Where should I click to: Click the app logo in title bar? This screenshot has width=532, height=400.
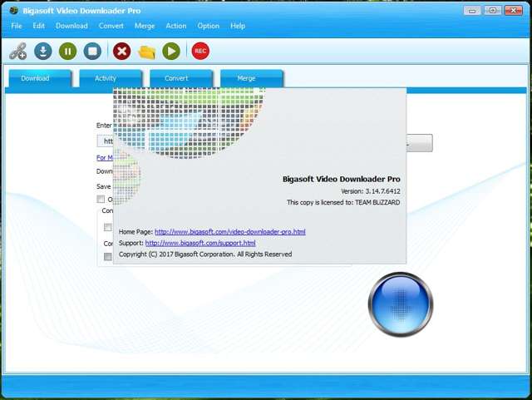pos(13,11)
